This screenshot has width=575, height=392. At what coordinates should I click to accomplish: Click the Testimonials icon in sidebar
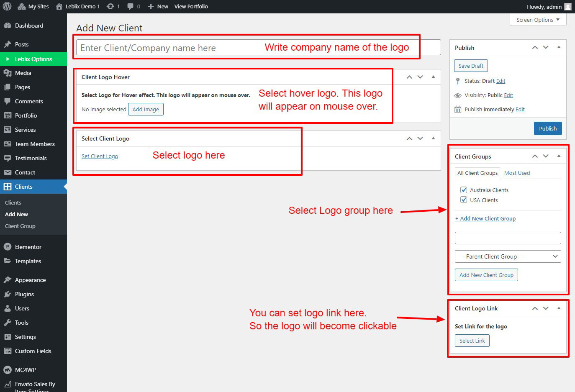pyautogui.click(x=7, y=158)
